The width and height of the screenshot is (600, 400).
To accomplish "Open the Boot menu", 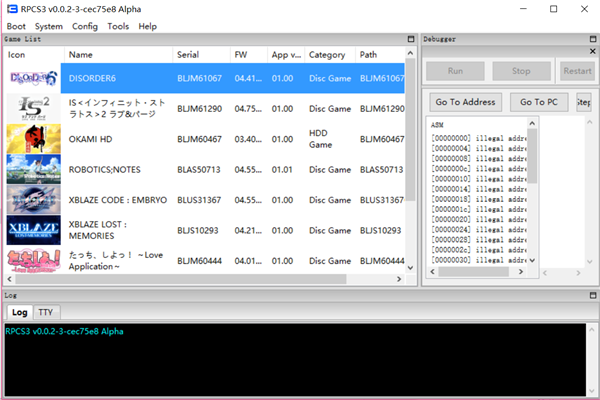I will click(x=16, y=26).
